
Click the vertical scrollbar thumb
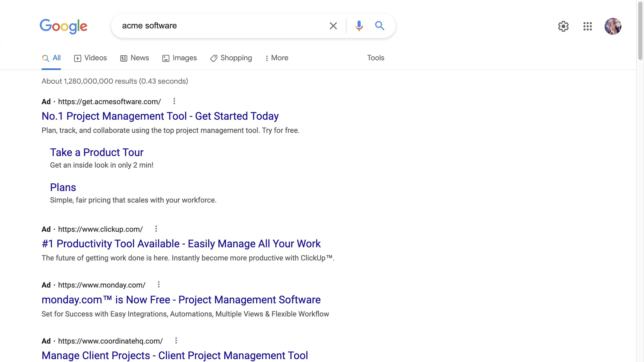[x=640, y=31]
